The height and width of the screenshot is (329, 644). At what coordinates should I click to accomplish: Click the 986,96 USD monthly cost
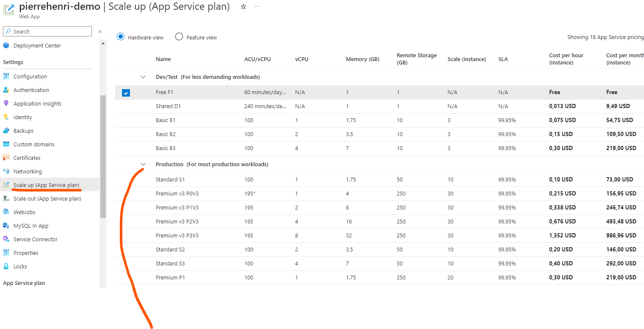tap(621, 236)
